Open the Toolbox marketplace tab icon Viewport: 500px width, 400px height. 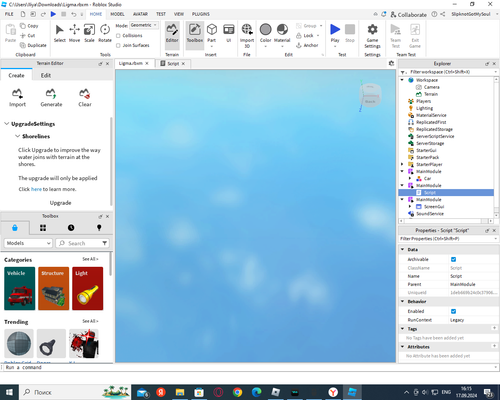coord(15,228)
